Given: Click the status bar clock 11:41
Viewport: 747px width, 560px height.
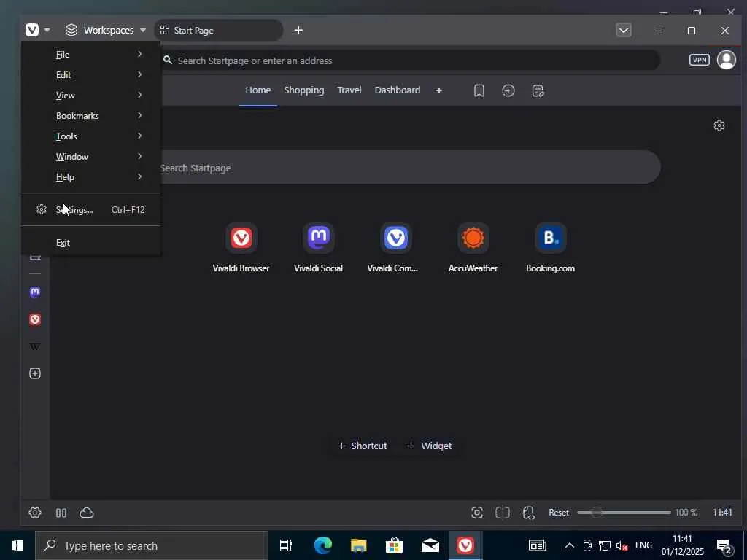Looking at the screenshot, I should click(722, 513).
